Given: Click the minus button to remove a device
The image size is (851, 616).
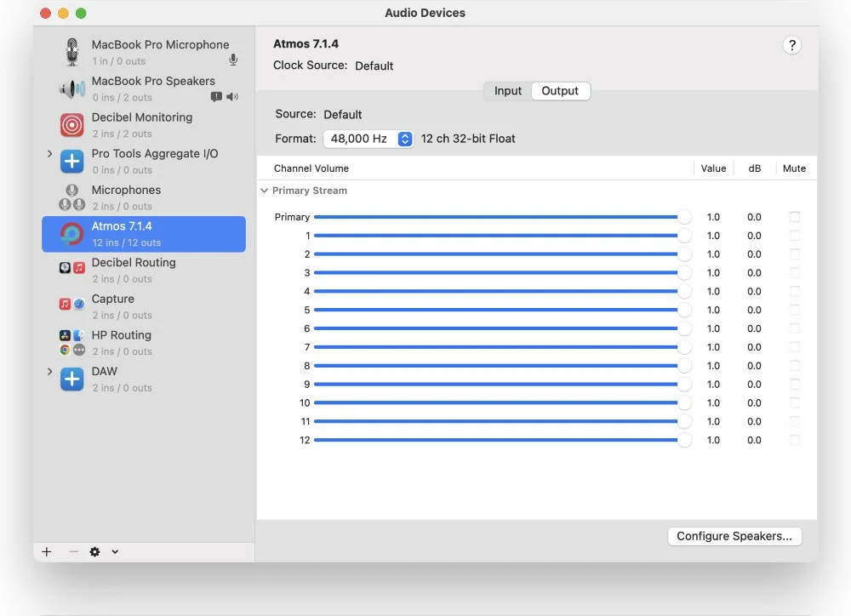Looking at the screenshot, I should [73, 551].
